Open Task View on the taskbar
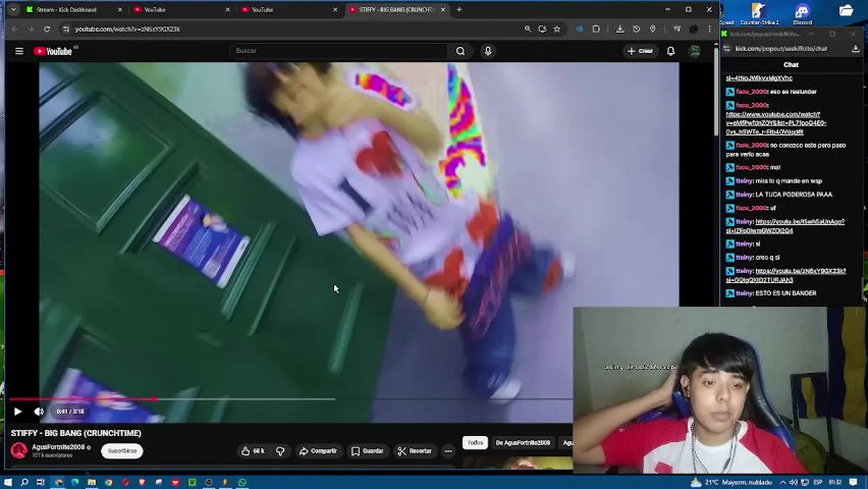This screenshot has height=489, width=868. [41, 482]
